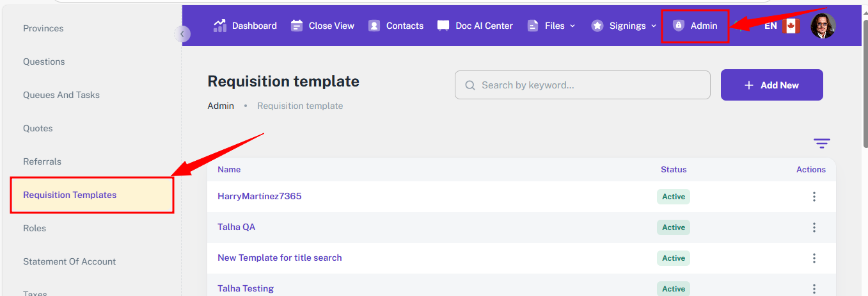Open actions for New Template for title search
Screen dimensions: 868x296
click(814, 258)
